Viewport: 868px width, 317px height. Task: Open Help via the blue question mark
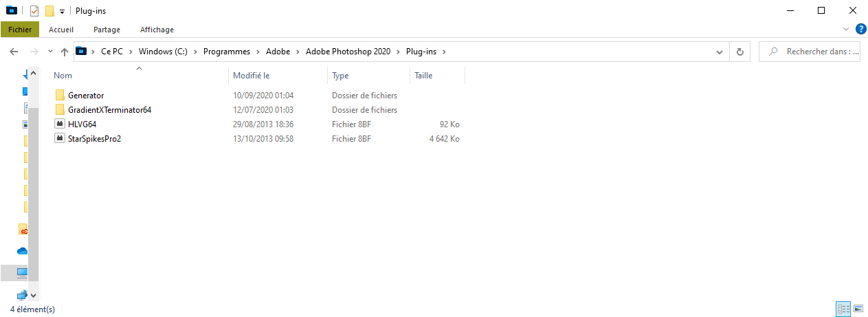[x=860, y=30]
